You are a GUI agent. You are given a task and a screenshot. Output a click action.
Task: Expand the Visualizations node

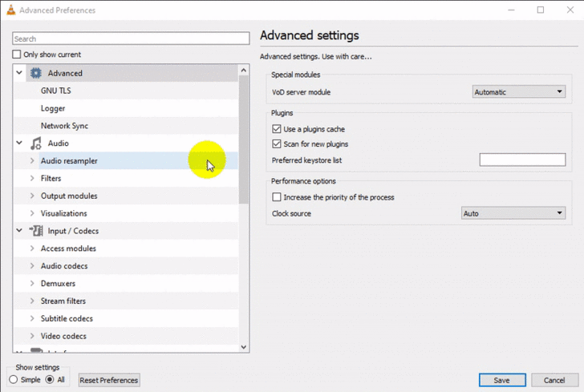click(x=32, y=213)
